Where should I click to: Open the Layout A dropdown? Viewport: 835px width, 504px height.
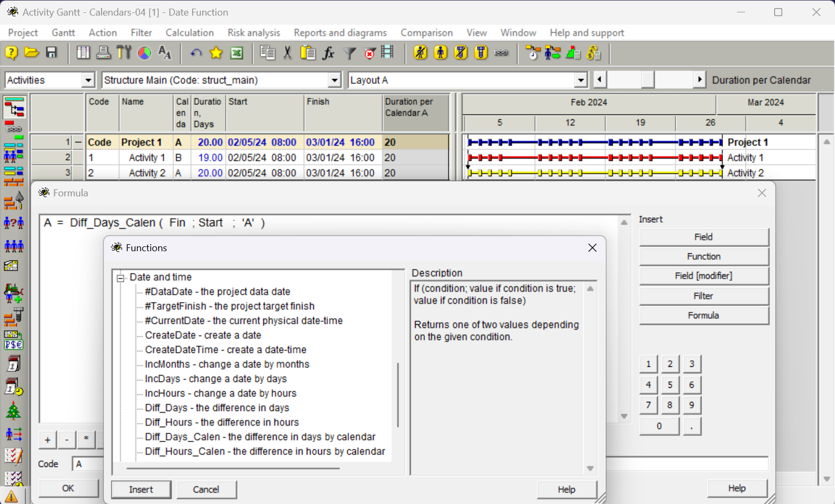[x=580, y=80]
